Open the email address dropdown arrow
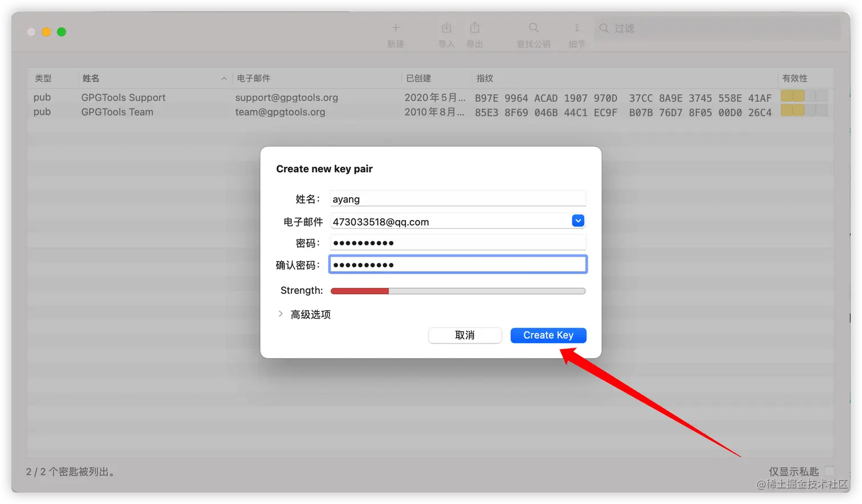The width and height of the screenshot is (862, 504). pos(578,221)
